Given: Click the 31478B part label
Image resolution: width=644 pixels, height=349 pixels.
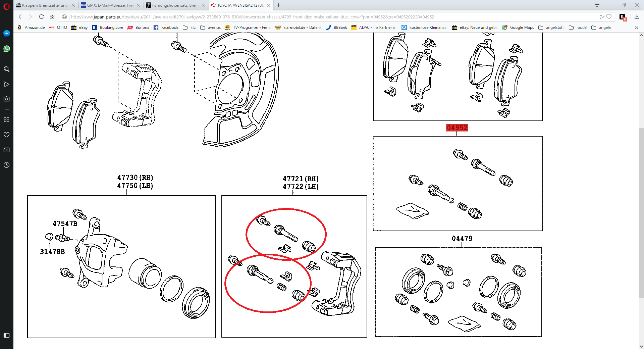Looking at the screenshot, I should pyautogui.click(x=52, y=252).
